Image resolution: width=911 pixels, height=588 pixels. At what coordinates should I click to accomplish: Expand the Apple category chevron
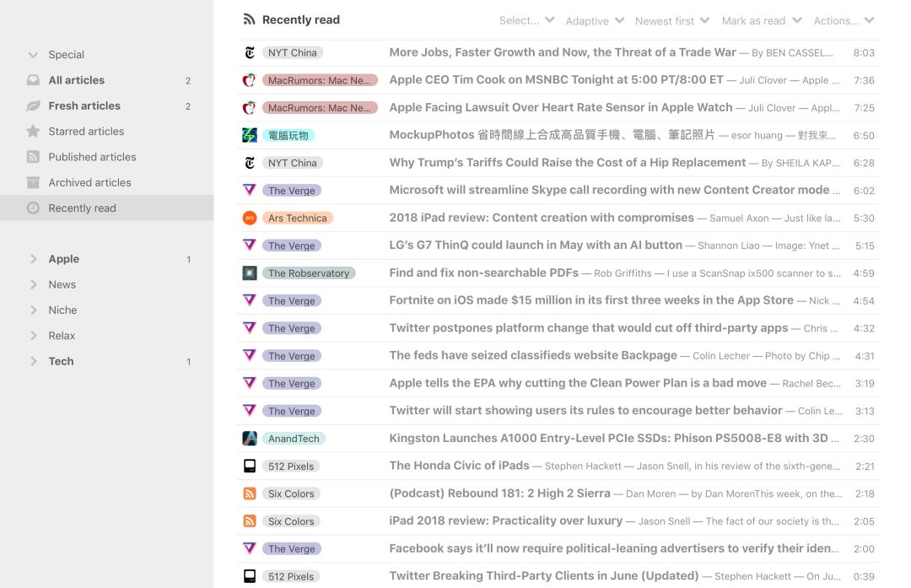coord(33,259)
